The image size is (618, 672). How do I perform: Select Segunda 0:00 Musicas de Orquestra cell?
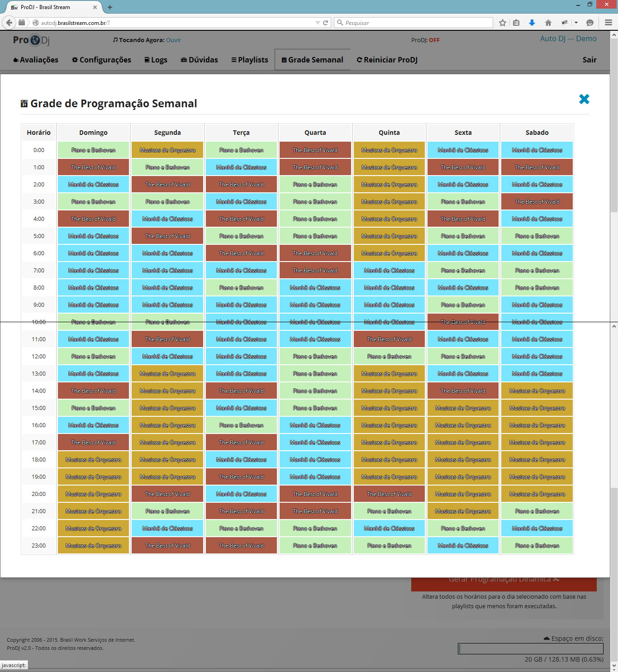click(x=167, y=150)
